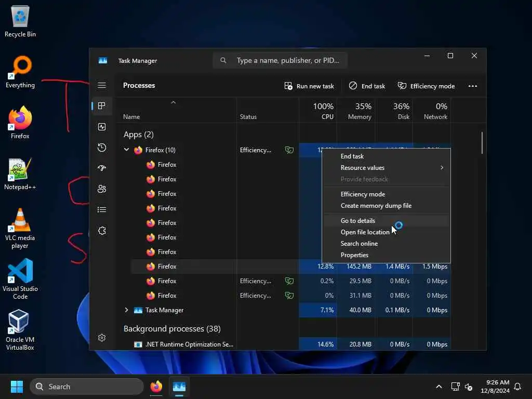This screenshot has height=399, width=532.
Task: Click Task Manager icon in the taskbar
Action: click(179, 387)
